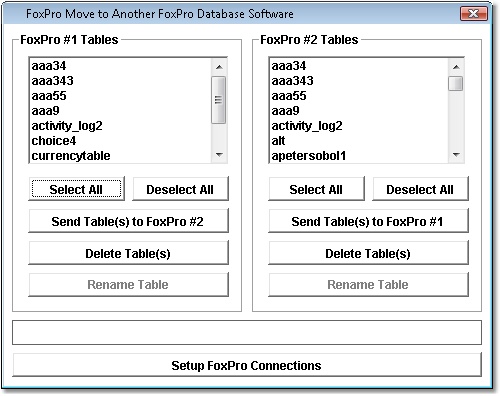This screenshot has width=500, height=396.
Task: Select aaa343 in FoxPro #1 list
Action: coord(121,81)
